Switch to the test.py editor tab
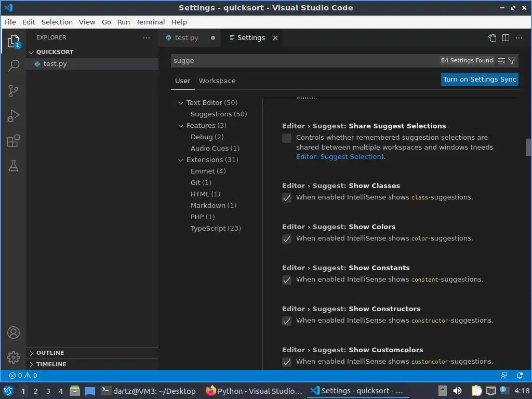Viewport: 532px width, 399px height. point(189,37)
